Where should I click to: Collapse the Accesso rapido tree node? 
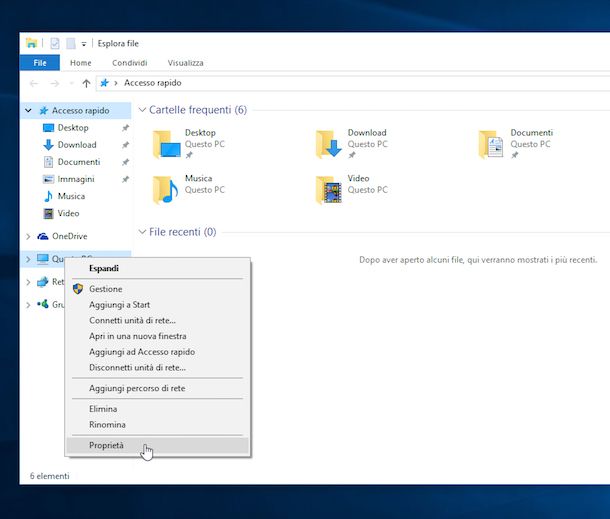tap(28, 110)
